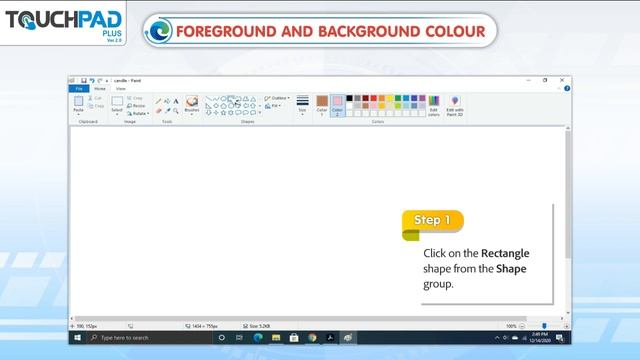Select the Line shape
Image resolution: width=640 pixels, height=360 pixels.
[209, 99]
